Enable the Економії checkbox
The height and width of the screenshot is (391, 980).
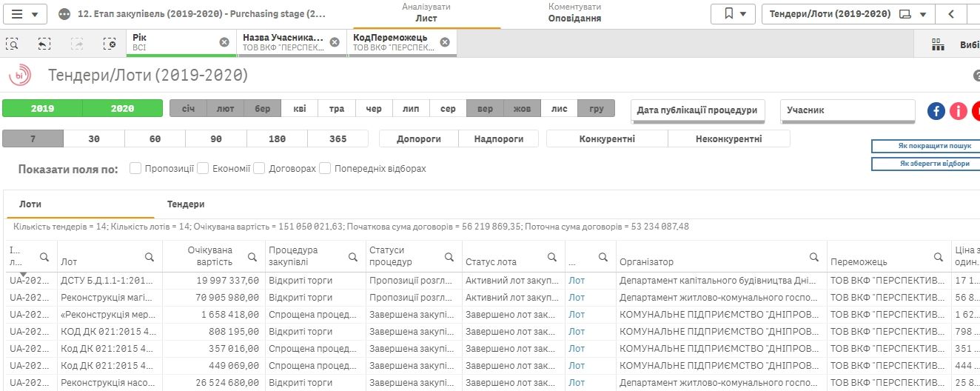203,169
